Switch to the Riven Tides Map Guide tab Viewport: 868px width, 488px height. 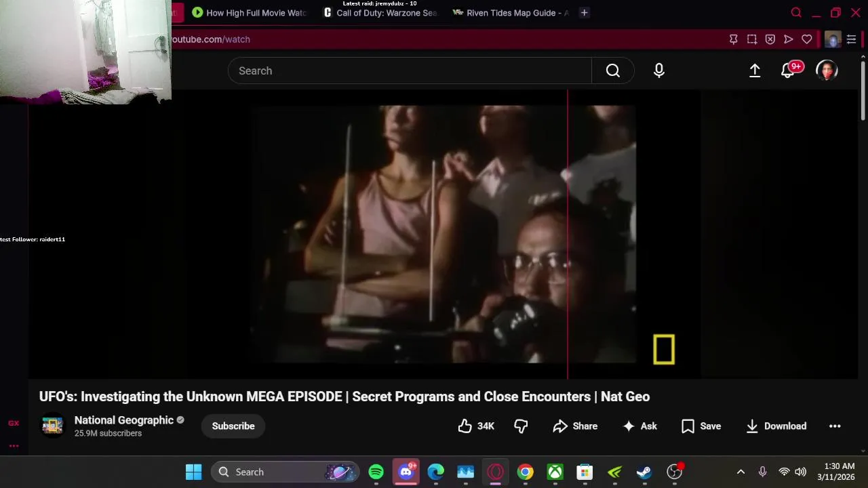[510, 13]
